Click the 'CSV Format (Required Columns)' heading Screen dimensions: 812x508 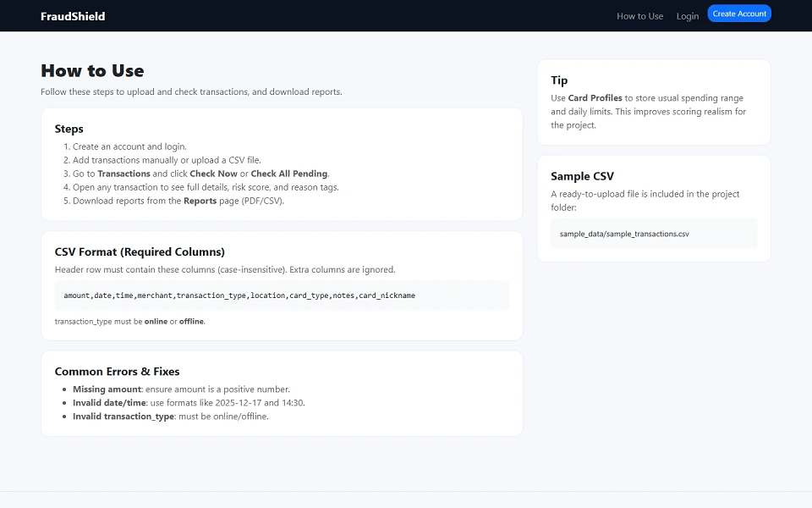(x=140, y=252)
